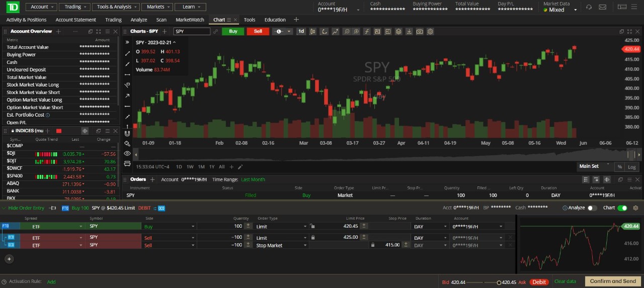Edit chart time ranges pencil icon
Screen dimensions: 644x288
click(240, 167)
